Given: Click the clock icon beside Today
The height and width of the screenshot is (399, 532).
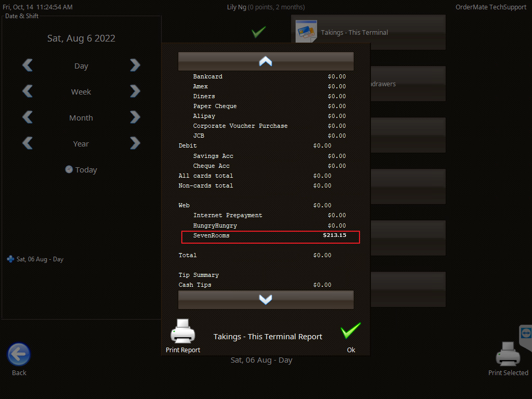Looking at the screenshot, I should click(69, 169).
